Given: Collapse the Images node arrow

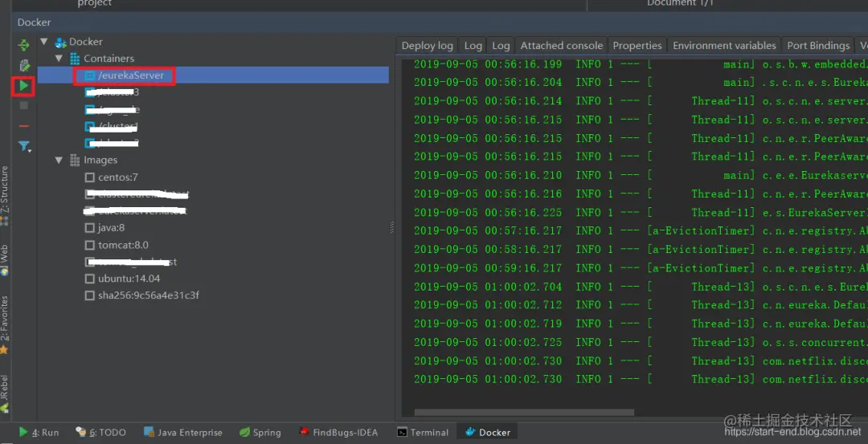Looking at the screenshot, I should [59, 160].
